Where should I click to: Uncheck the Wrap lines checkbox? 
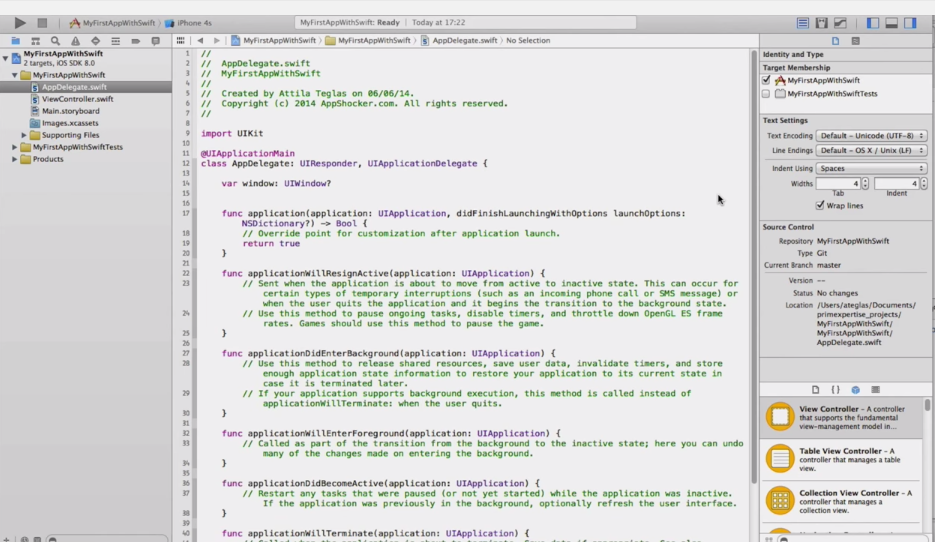(820, 205)
